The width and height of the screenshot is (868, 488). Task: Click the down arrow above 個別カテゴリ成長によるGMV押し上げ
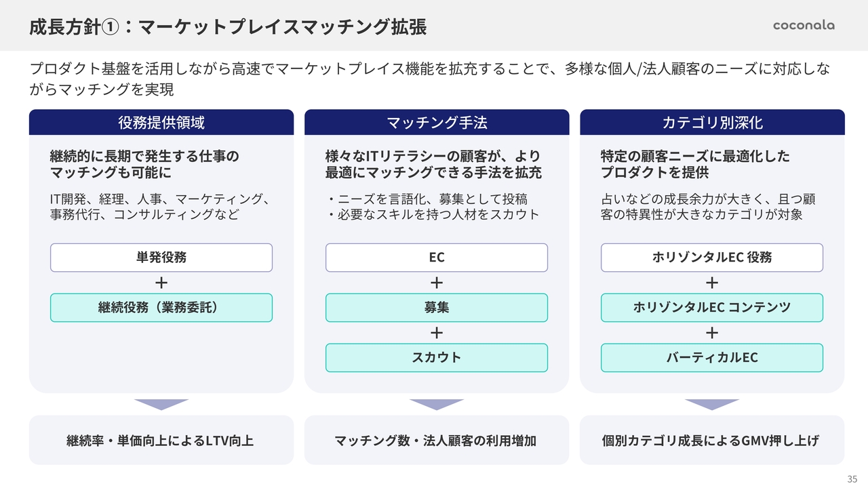click(x=712, y=404)
